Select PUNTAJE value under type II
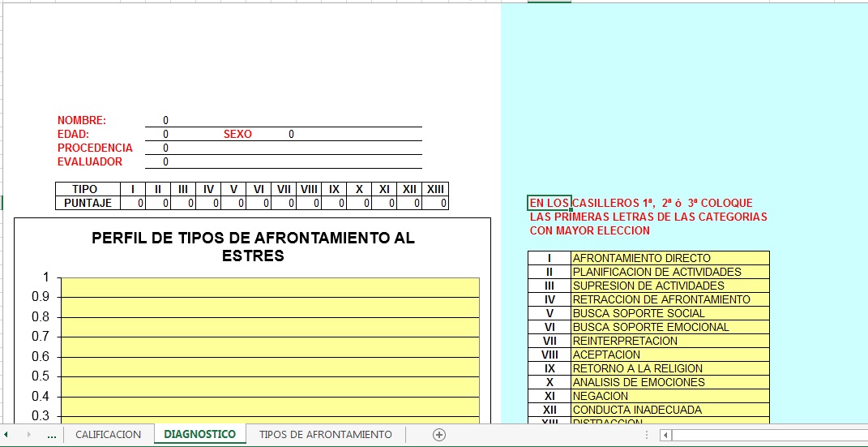 tap(158, 204)
